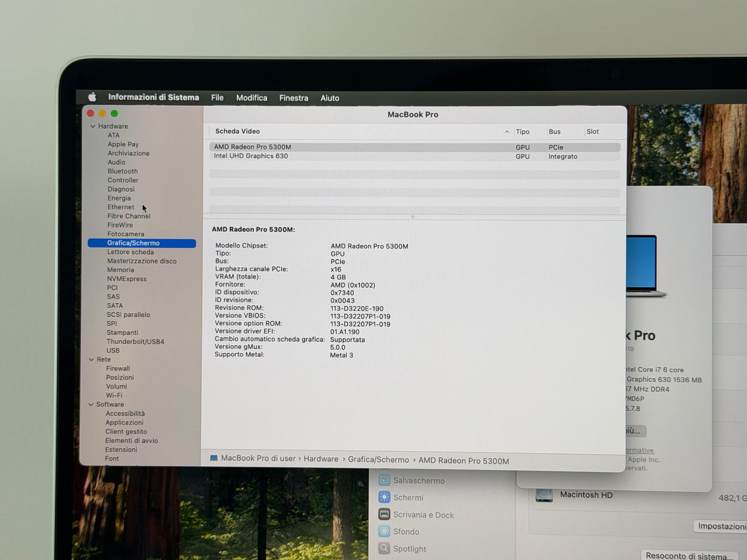Select Posizioni under Rete
Screen dimensions: 747x560
pyautogui.click(x=120, y=378)
